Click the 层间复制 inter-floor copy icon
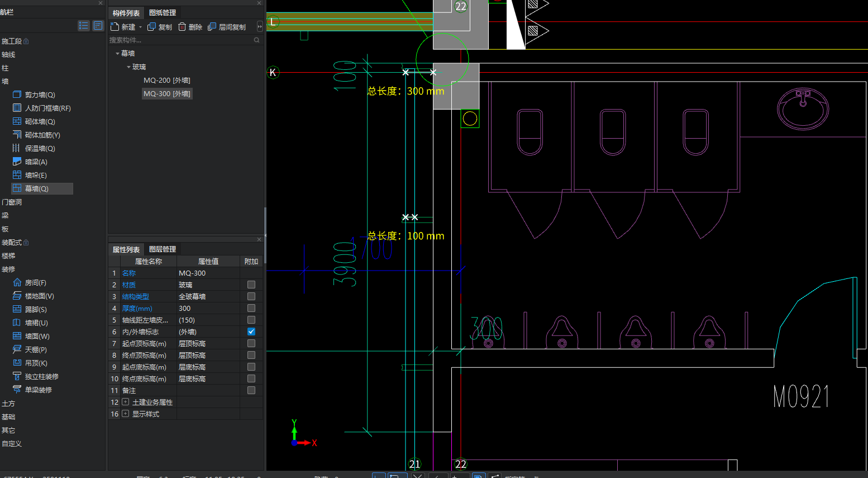Screen dimensions: 868x478 (x=212, y=26)
